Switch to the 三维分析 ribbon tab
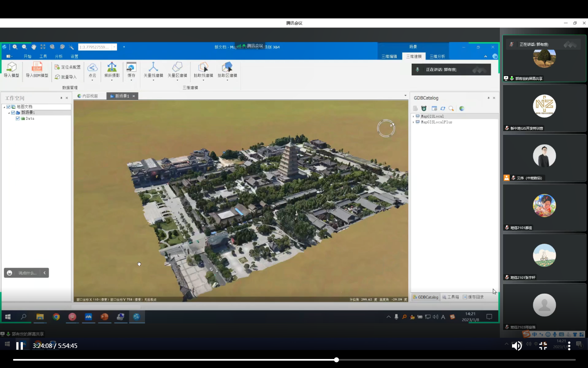 click(x=437, y=56)
